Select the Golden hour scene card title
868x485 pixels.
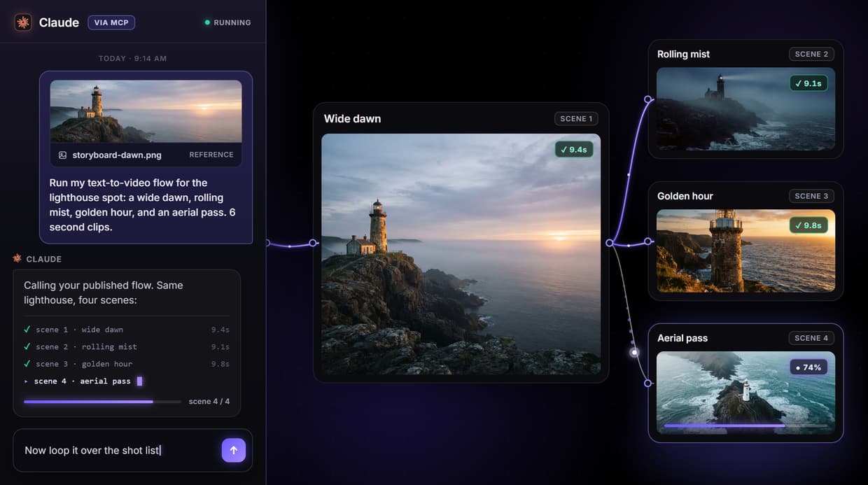click(685, 196)
